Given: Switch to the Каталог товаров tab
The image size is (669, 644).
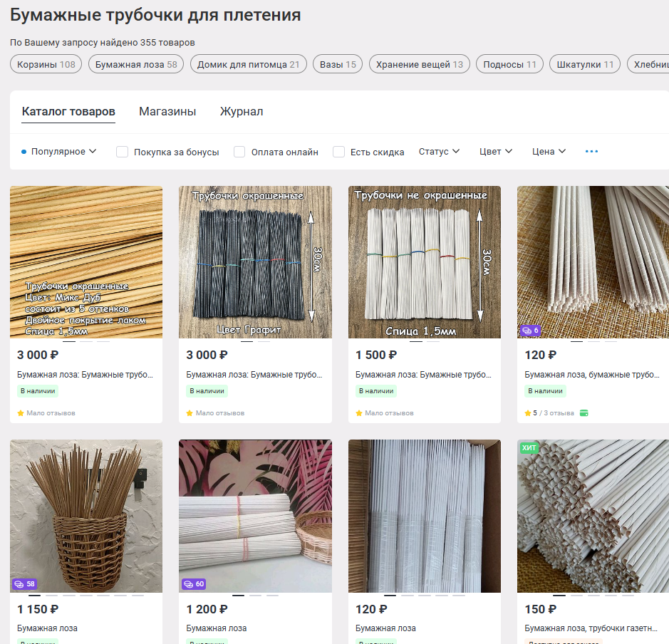Looking at the screenshot, I should tap(68, 111).
